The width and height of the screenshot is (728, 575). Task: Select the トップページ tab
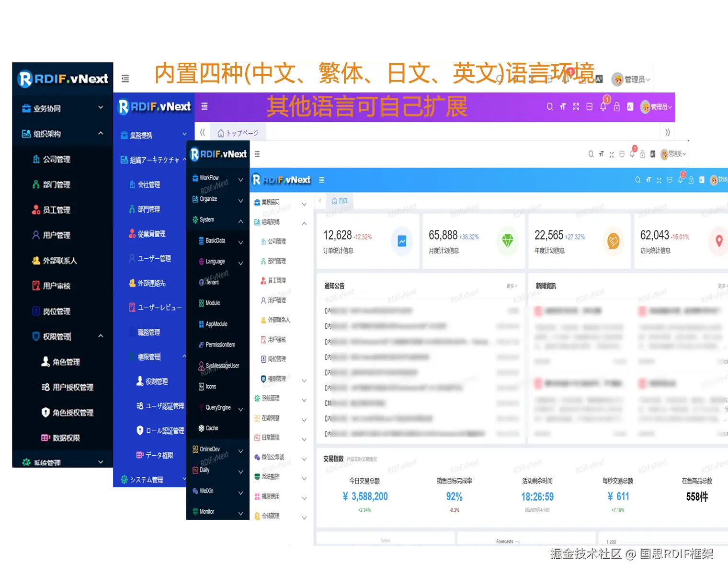238,133
